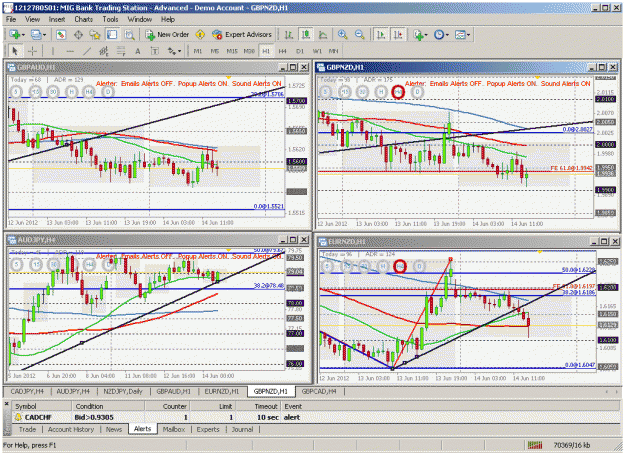Expand the Profiles dropdown arrow
This screenshot has width=625, height=453.
[44, 35]
